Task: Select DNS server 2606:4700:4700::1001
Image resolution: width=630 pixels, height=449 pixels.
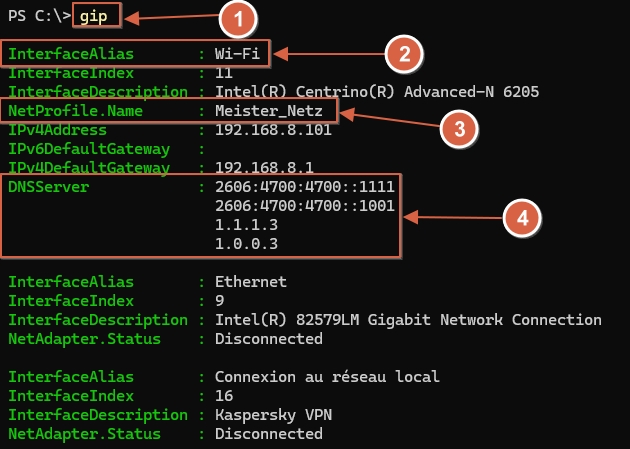Action: click(304, 206)
